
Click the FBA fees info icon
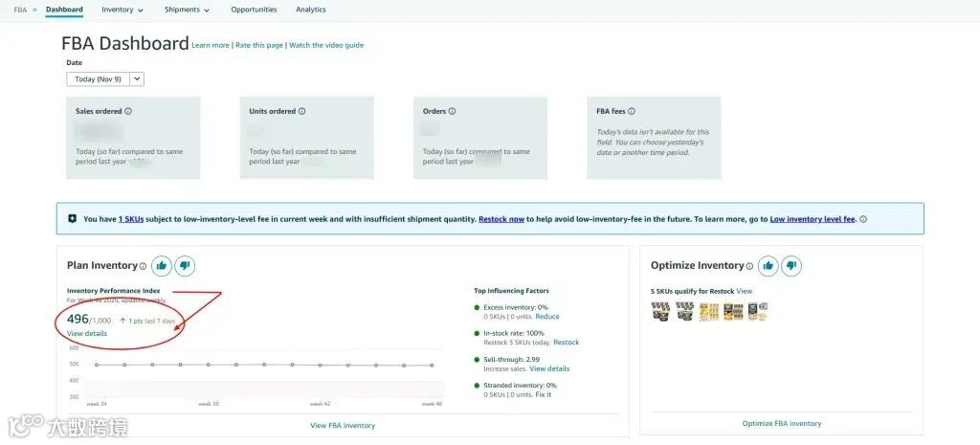click(x=632, y=111)
